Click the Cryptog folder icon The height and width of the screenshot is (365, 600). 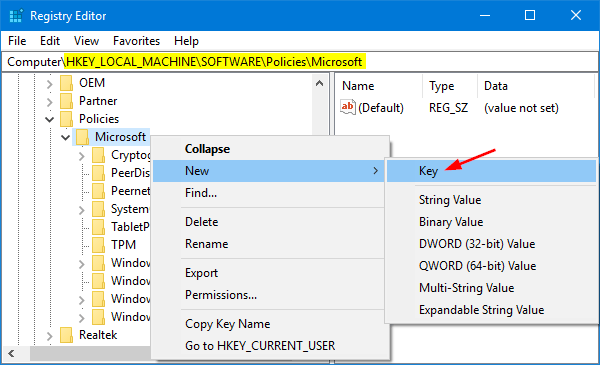click(98, 155)
